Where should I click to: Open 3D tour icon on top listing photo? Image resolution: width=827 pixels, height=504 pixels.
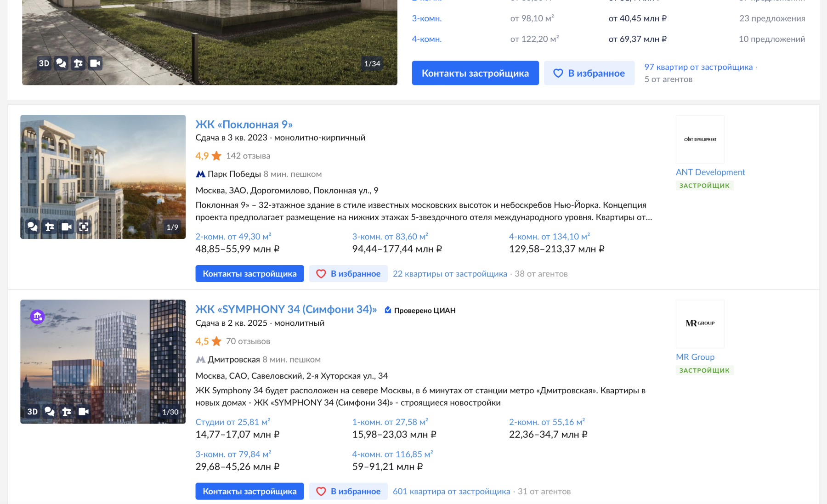44,63
